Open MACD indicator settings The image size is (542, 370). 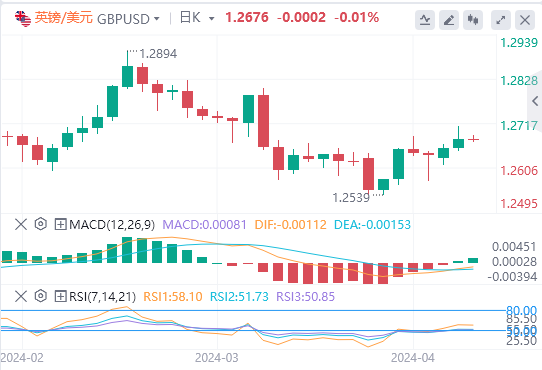pos(41,224)
